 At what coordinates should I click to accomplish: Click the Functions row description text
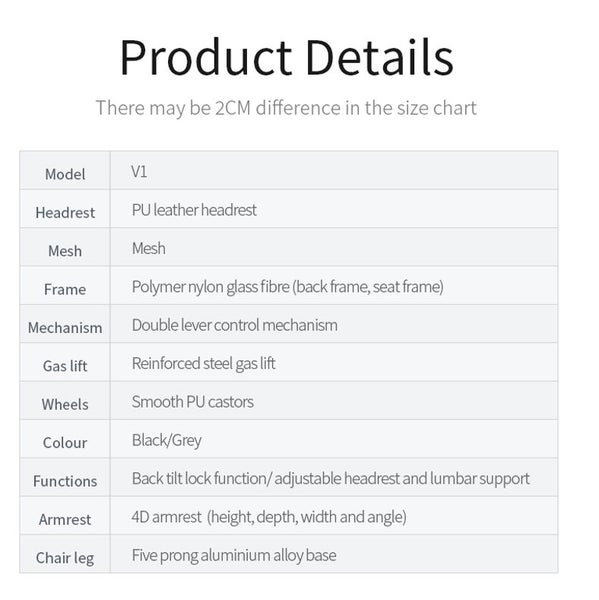pyautogui.click(x=331, y=479)
